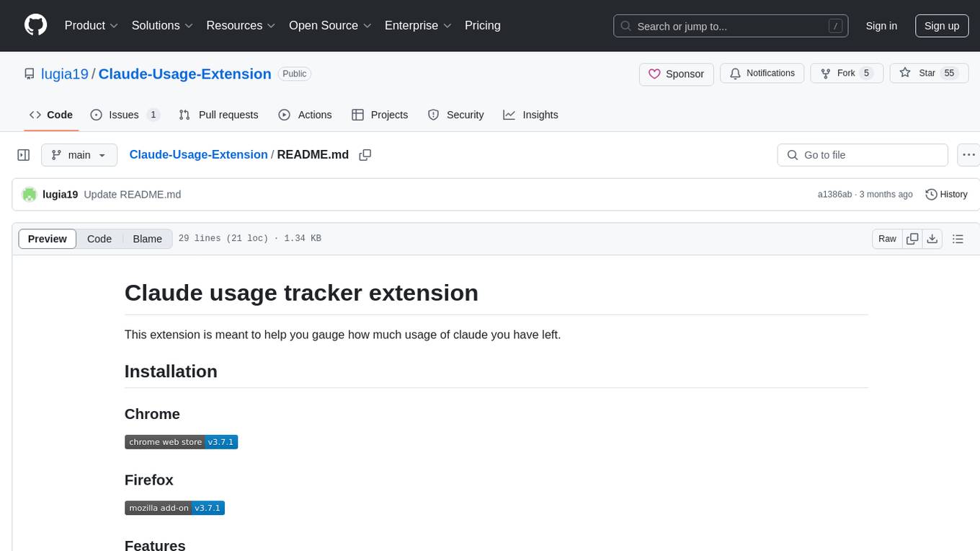The height and width of the screenshot is (551, 980).
Task: Focus the Go to file search field
Action: (863, 155)
